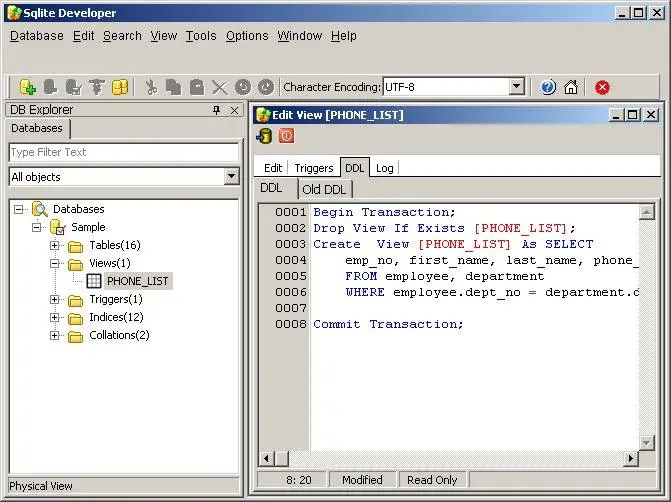Screen dimensions: 671x502
Task: Click the Collations folder icon
Action: coord(75,336)
